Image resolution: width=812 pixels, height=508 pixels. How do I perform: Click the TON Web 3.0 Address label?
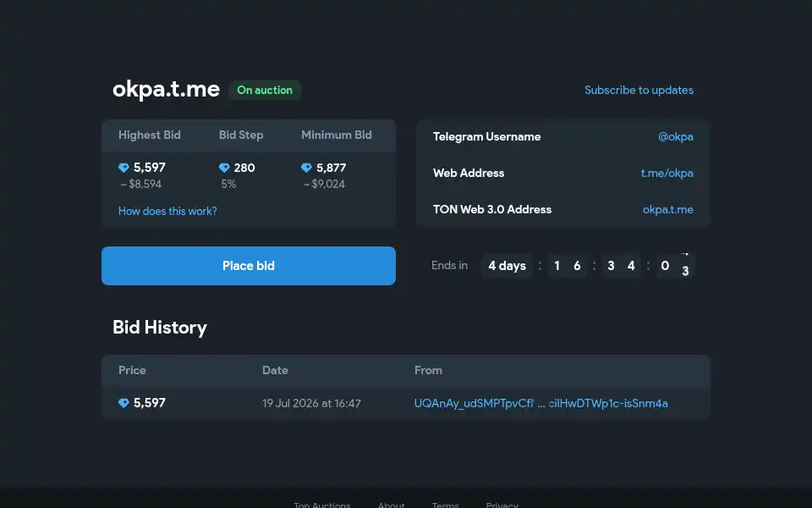492,209
